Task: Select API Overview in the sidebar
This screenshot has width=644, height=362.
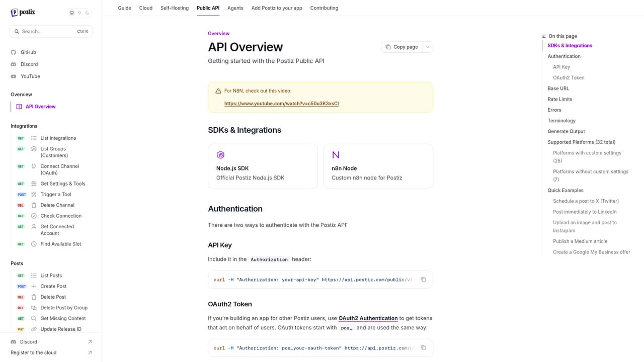Action: [41, 107]
